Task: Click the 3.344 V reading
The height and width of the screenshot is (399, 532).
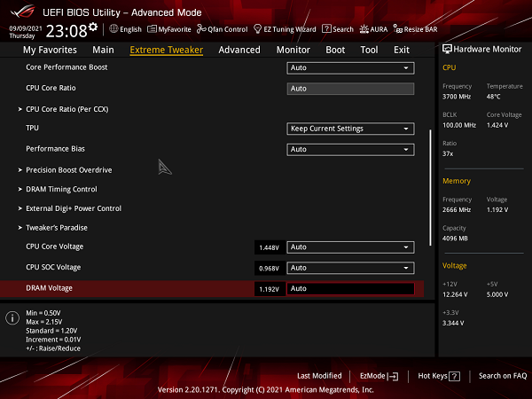Action: click(x=453, y=323)
